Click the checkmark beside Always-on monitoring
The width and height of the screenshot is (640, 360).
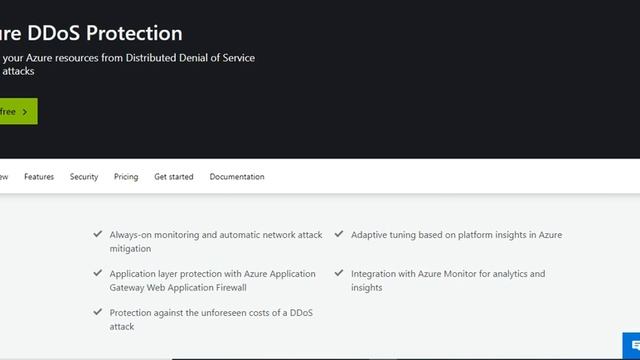coord(98,234)
